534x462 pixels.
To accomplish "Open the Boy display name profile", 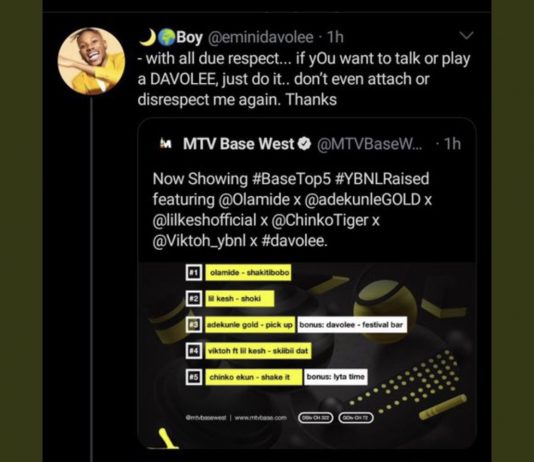I will point(189,37).
